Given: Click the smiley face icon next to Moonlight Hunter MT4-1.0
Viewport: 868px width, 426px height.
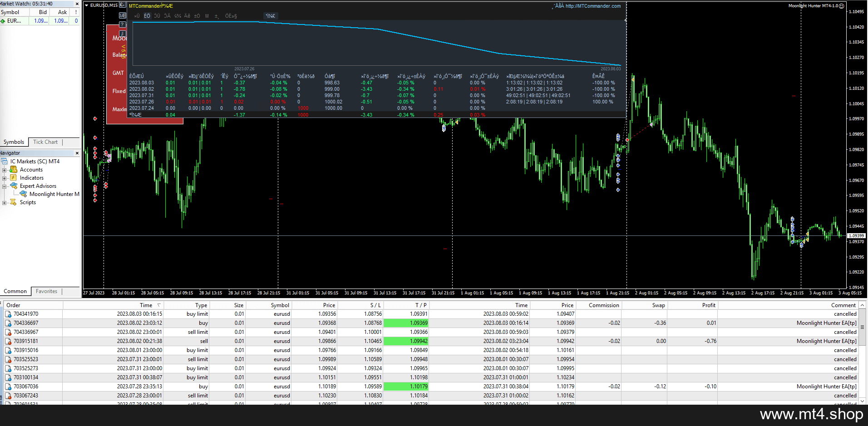Looking at the screenshot, I should point(841,6).
